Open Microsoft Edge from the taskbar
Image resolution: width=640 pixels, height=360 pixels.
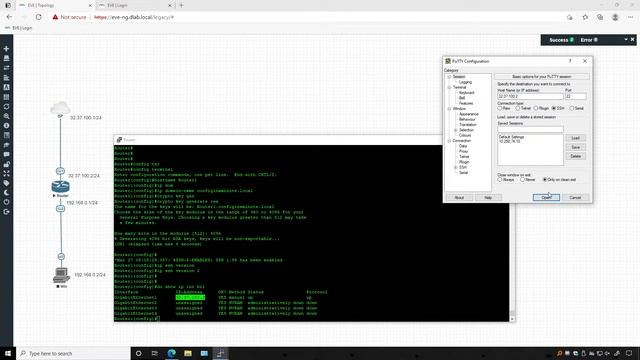[171, 353]
